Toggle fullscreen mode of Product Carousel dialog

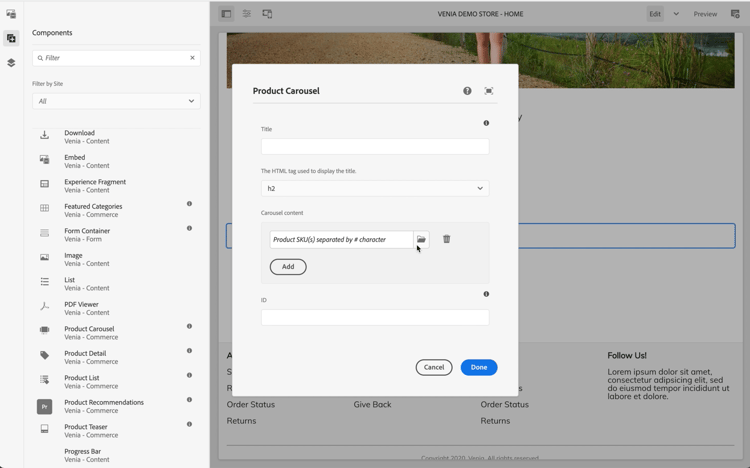coord(488,91)
